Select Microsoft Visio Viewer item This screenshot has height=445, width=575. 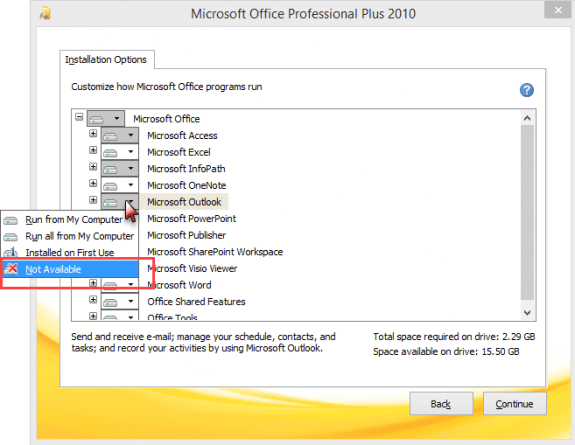192,269
